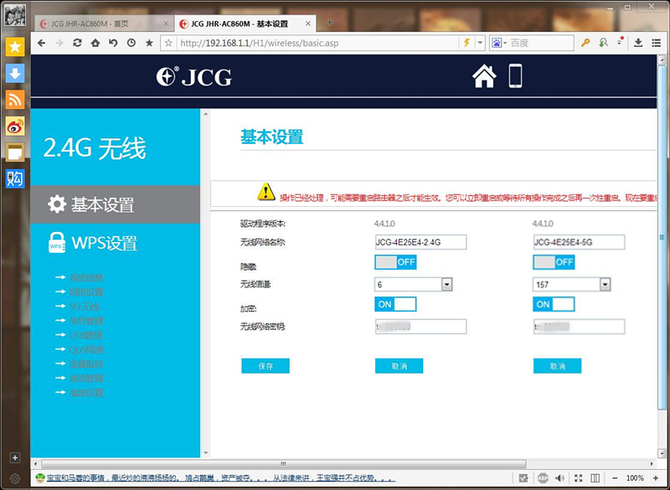Image resolution: width=670 pixels, height=490 pixels.
Task: Open the browser main menu icon
Action: pos(656,43)
